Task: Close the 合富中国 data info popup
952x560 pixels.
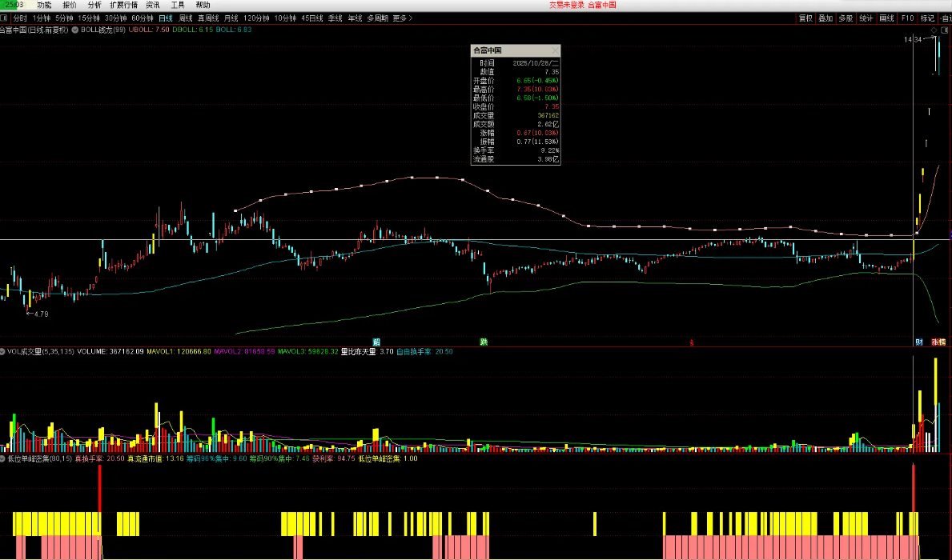Action: coord(555,50)
